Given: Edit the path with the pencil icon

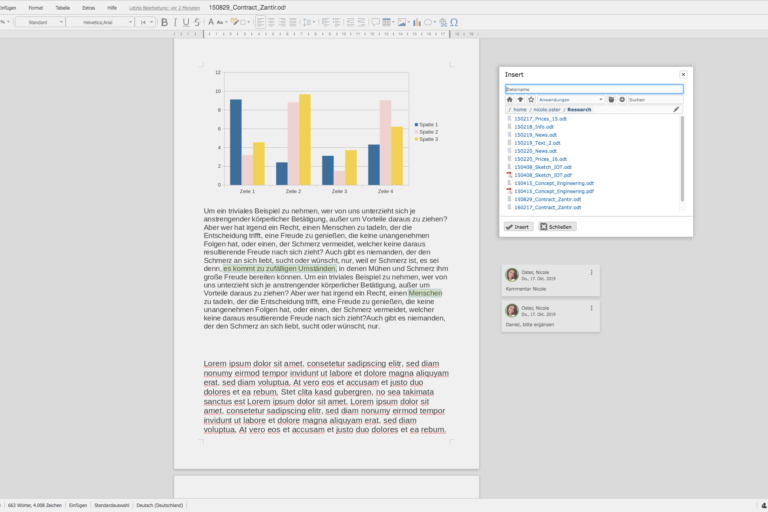Looking at the screenshot, I should [676, 109].
